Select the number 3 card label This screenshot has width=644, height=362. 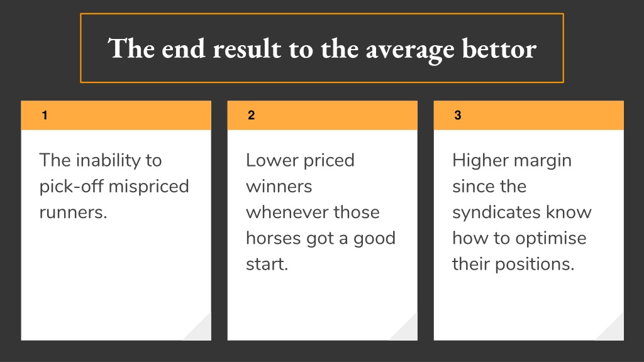(458, 116)
